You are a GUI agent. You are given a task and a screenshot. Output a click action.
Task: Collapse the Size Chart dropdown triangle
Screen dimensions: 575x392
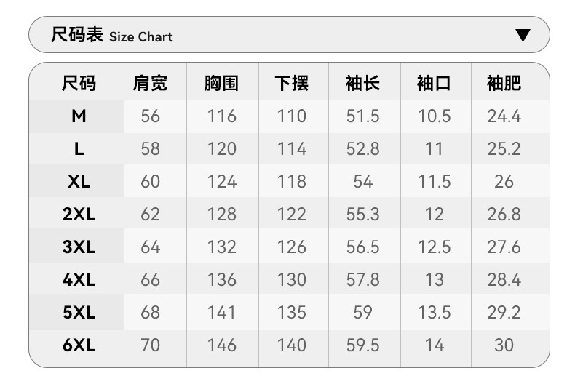click(x=523, y=36)
